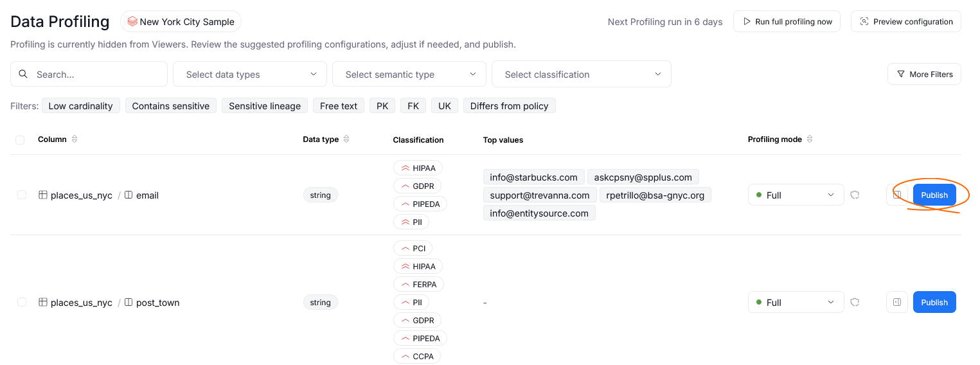980x365 pixels.
Task: Click the green status dot in post_town's Full selector
Action: pos(760,302)
